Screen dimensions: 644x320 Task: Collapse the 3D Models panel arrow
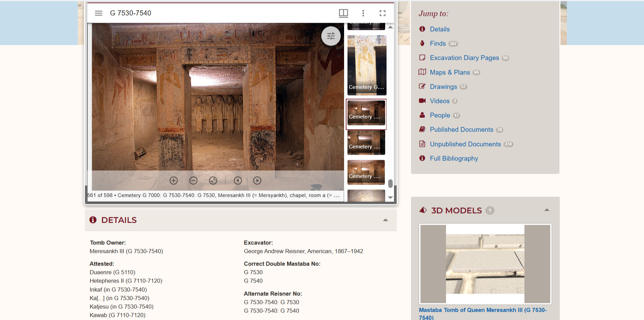547,210
